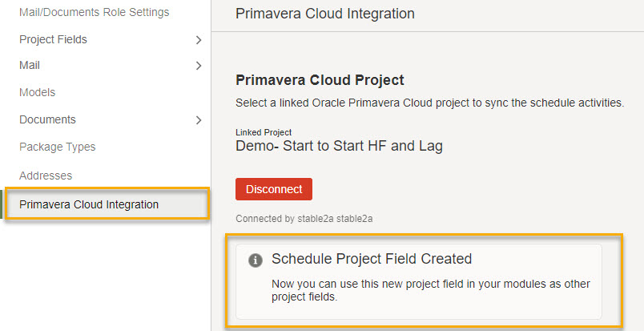Screen dimensions: 644x331
Task: Click the Primavera Cloud Project heading
Action: (320, 80)
